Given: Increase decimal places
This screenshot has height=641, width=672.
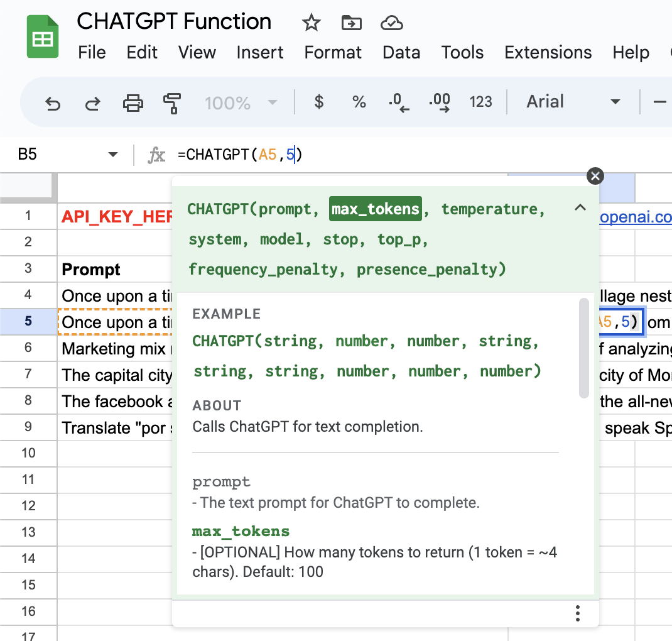Looking at the screenshot, I should tap(440, 102).
